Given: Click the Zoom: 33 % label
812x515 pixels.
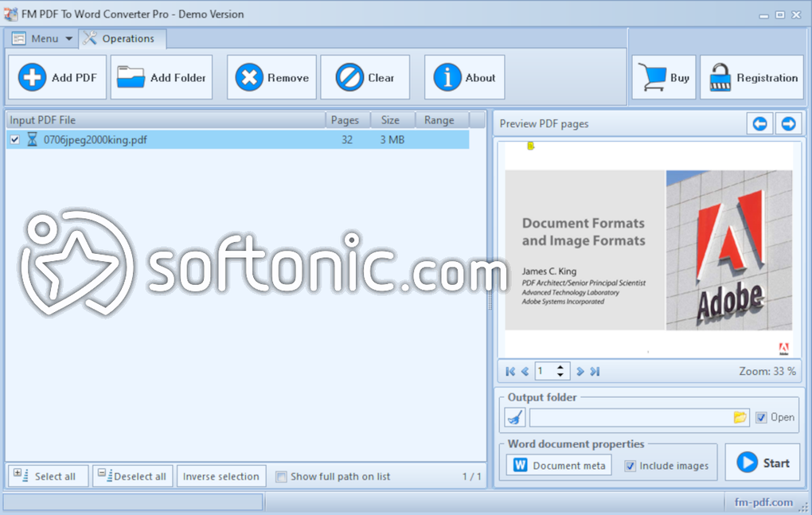Looking at the screenshot, I should (767, 371).
